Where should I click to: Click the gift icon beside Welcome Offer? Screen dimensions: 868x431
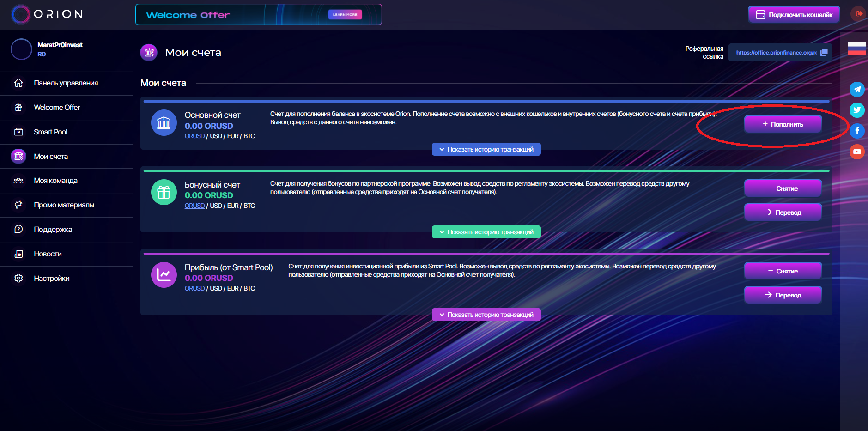coord(18,108)
